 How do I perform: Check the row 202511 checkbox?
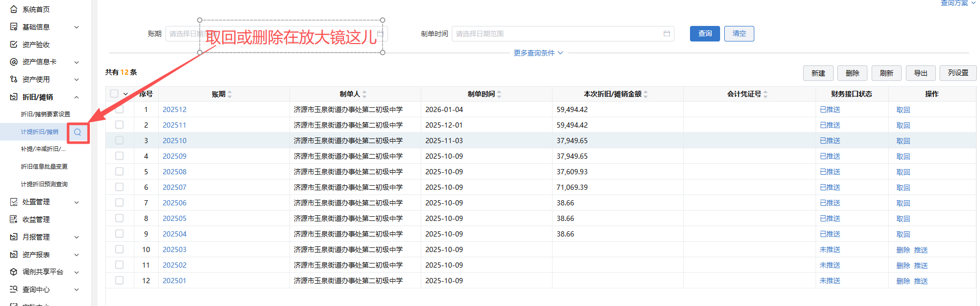pyautogui.click(x=119, y=125)
